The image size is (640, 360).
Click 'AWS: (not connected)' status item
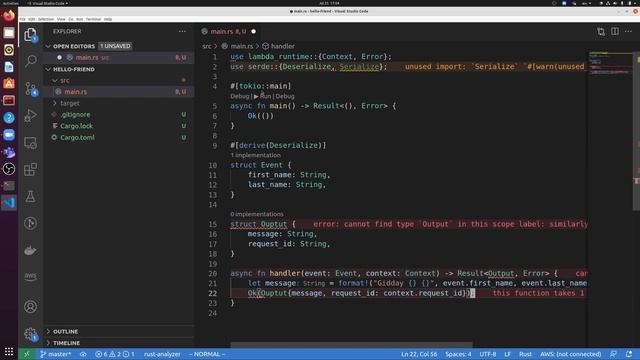pyautogui.click(x=571, y=354)
